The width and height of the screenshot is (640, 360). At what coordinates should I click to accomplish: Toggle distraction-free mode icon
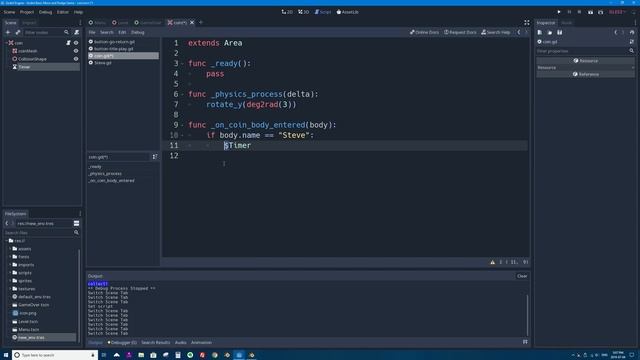[527, 23]
